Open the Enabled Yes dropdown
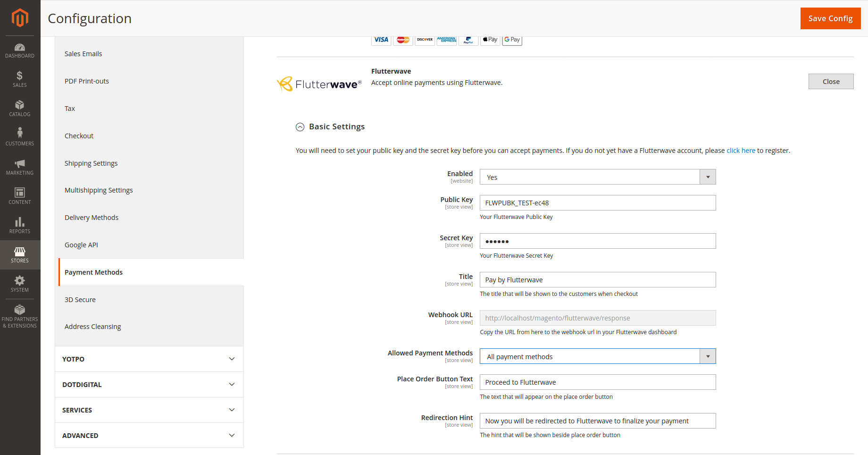 [597, 177]
